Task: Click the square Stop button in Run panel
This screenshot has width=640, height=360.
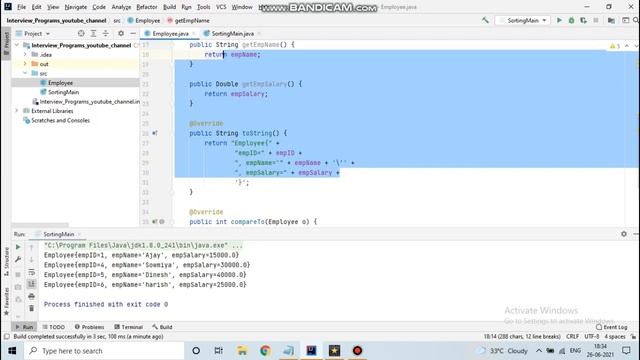Action: click(18, 274)
